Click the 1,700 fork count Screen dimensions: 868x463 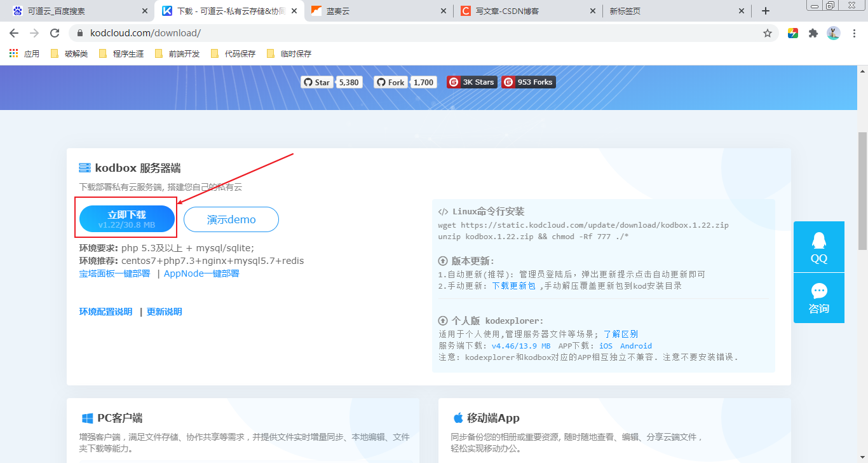[x=424, y=82]
